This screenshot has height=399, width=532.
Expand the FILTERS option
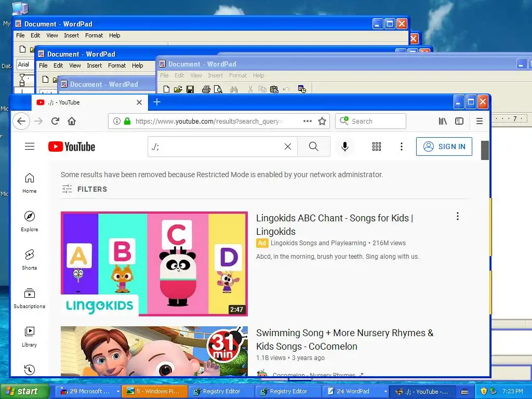pos(85,189)
